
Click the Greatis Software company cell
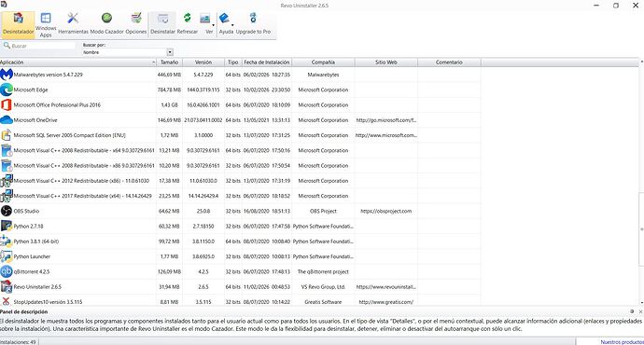click(323, 302)
